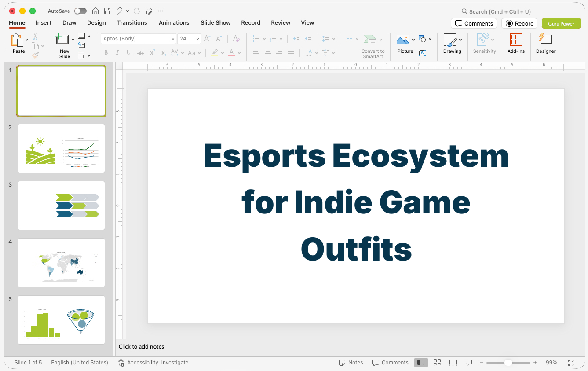Viewport: 588px width, 371px height.
Task: Toggle Subscript formatting
Action: click(x=164, y=53)
